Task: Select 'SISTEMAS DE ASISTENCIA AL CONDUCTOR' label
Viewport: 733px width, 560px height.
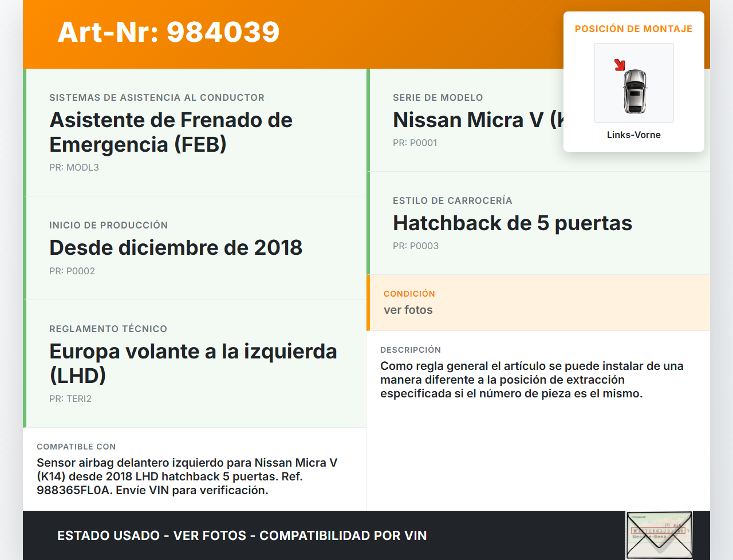Action: click(x=157, y=97)
